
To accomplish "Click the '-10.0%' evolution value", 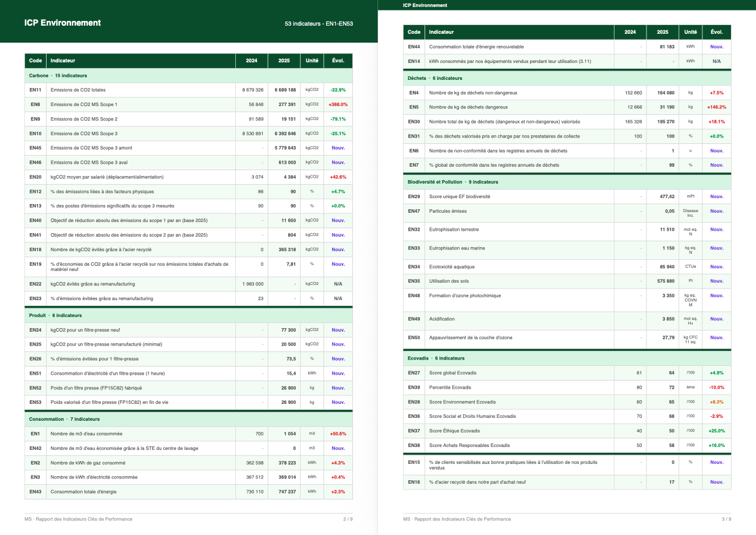I will (x=716, y=388).
